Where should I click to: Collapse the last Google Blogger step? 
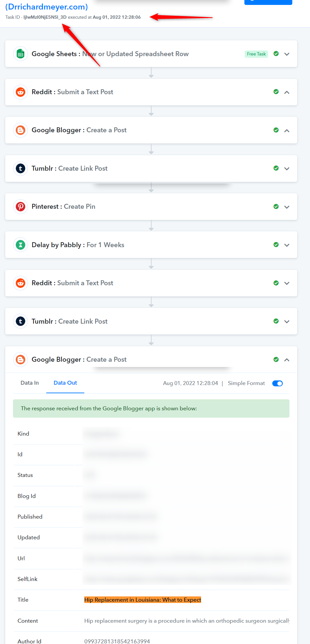coord(287,360)
